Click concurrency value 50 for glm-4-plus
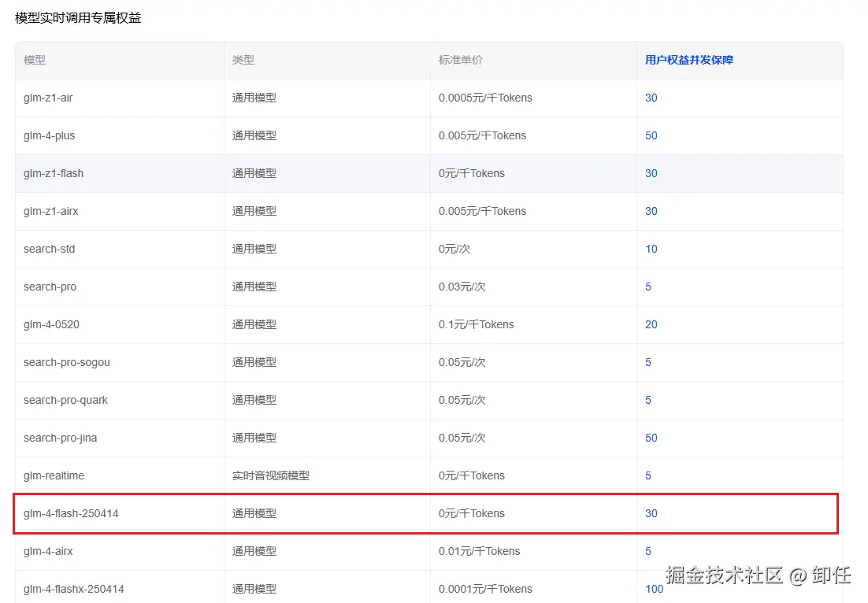Image resolution: width=868 pixels, height=603 pixels. [651, 135]
